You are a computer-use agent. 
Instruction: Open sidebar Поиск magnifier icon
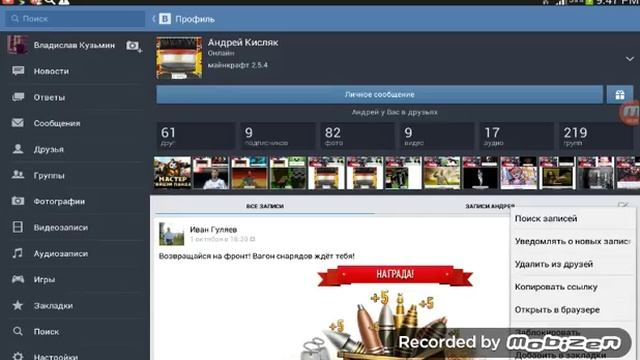point(18,331)
